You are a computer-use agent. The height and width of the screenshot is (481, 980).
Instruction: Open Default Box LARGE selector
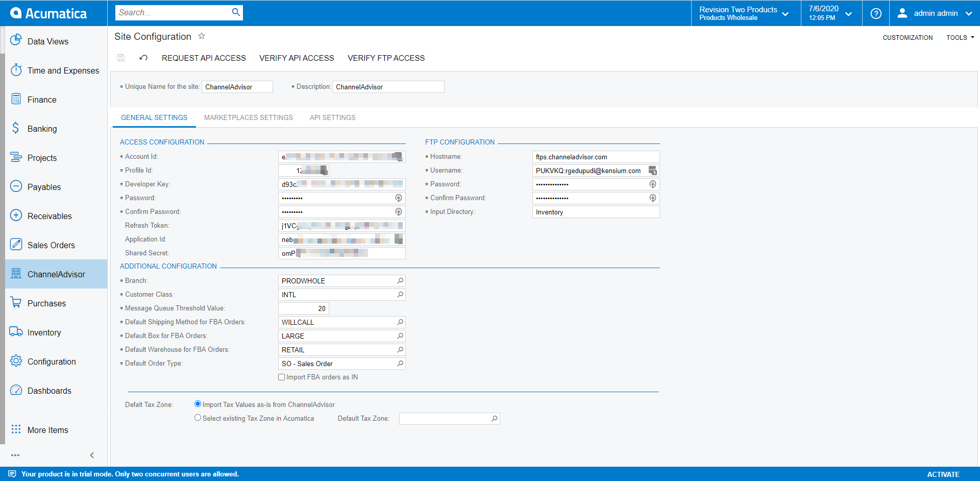tap(400, 336)
